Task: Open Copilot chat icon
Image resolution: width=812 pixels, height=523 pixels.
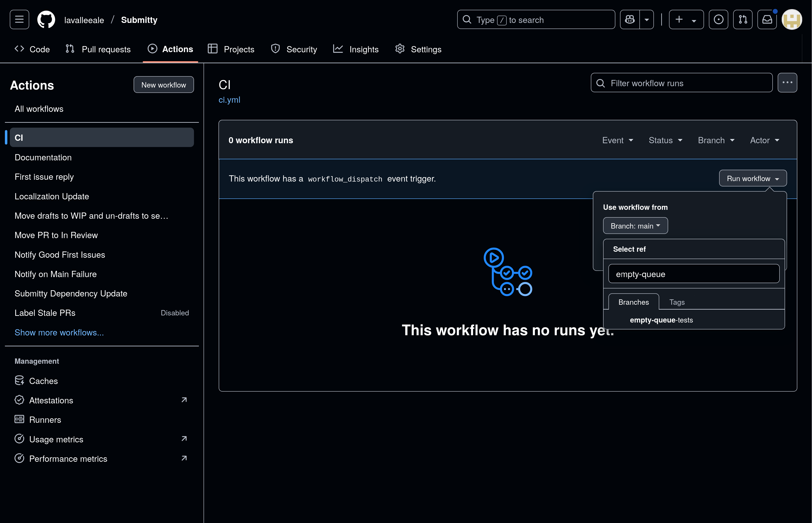Action: point(630,19)
